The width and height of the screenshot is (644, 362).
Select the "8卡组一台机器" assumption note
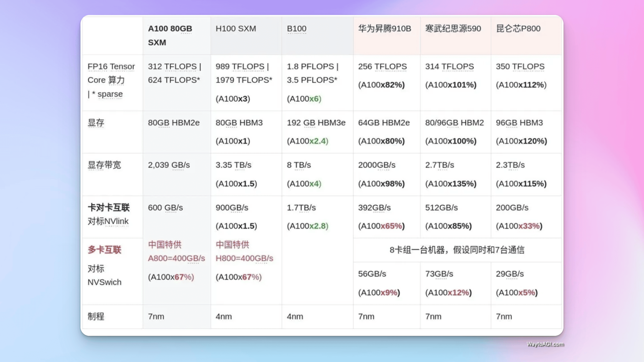457,250
